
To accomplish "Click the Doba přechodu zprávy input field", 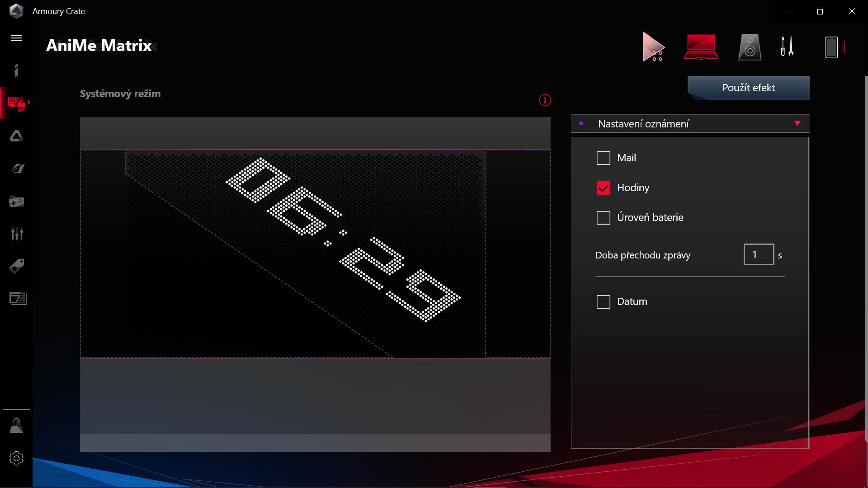I will coord(759,254).
